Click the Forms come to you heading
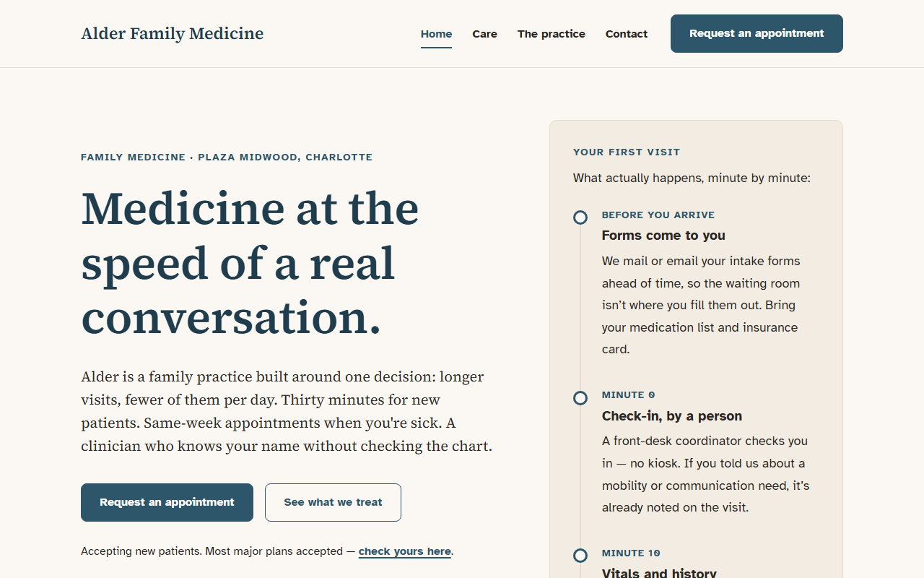Screen dimensions: 924x578 pyautogui.click(x=663, y=236)
